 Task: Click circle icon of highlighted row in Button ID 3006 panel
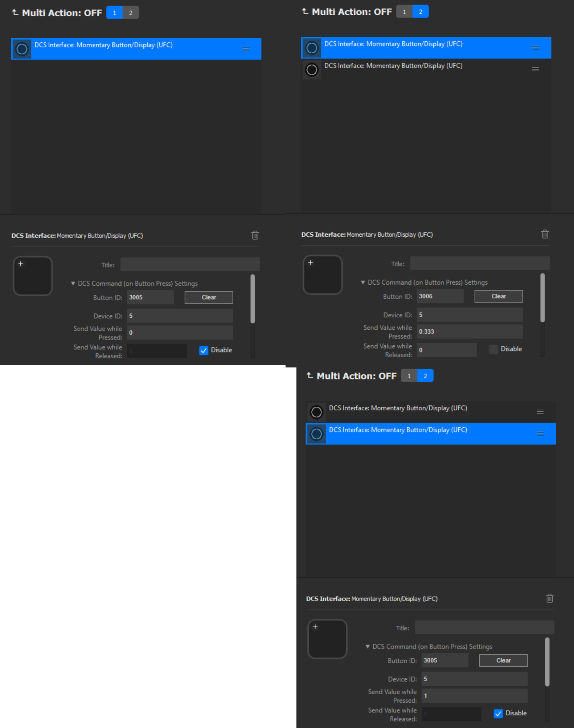point(312,48)
